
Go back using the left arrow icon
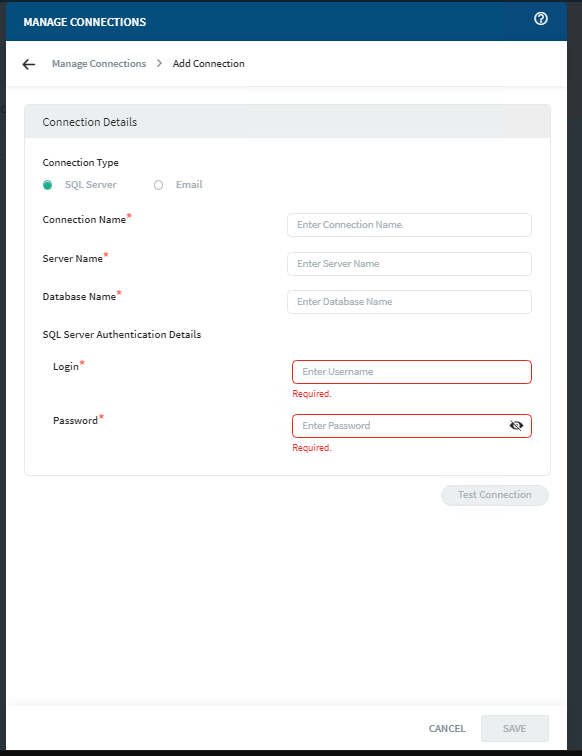pos(29,64)
